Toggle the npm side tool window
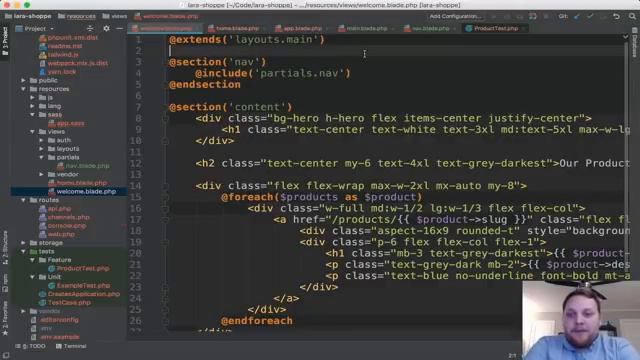 [5, 283]
